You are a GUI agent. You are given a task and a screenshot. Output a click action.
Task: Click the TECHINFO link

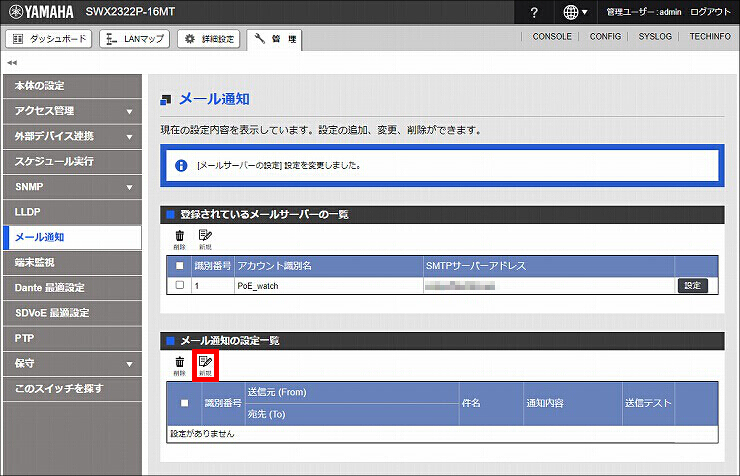710,36
